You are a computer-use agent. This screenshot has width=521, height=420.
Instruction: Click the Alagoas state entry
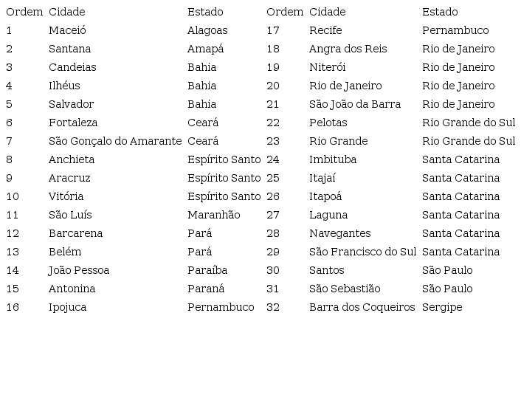point(207,30)
